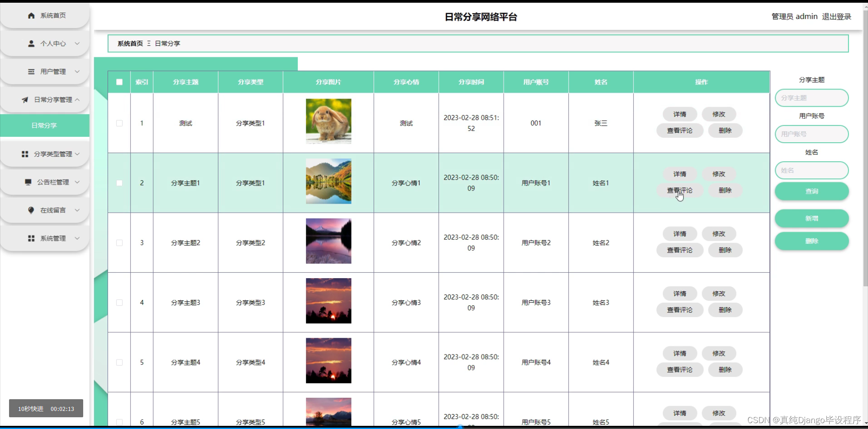The image size is (868, 429).
Task: Select the grid icon beside 分享类型管理
Action: pos(25,154)
